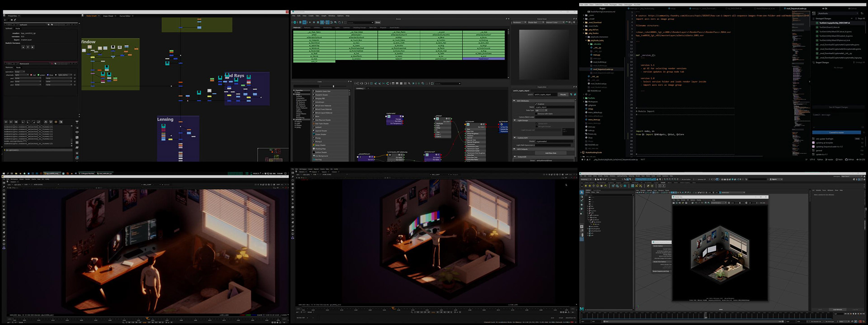Click the cryptomatte2 node icon
Screen dimensions: 868x325
[389, 117]
